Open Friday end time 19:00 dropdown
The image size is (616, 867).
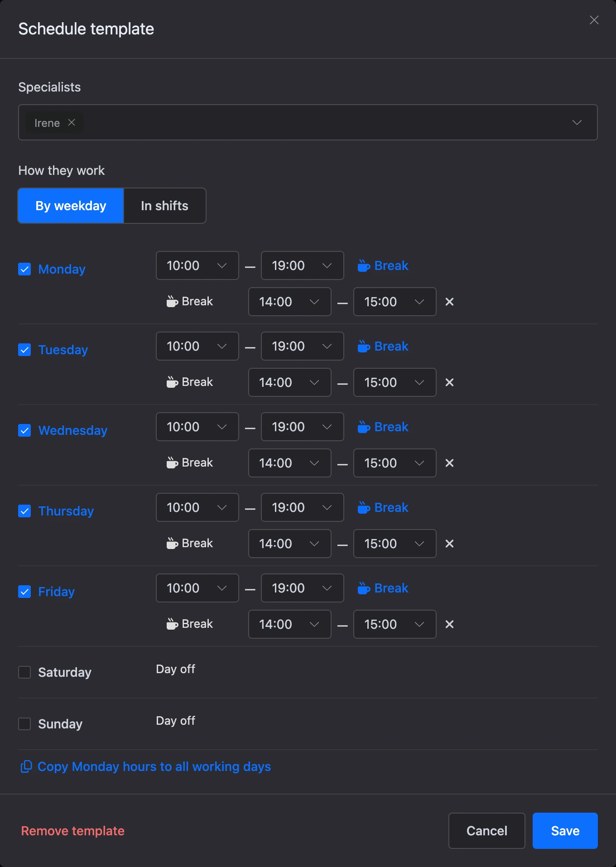(303, 588)
